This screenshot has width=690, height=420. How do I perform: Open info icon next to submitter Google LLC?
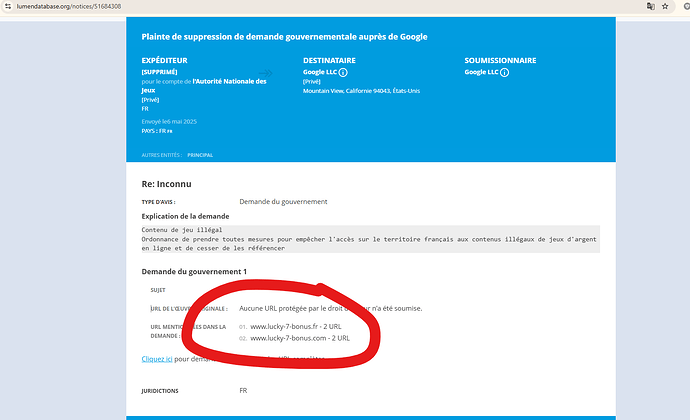[504, 73]
